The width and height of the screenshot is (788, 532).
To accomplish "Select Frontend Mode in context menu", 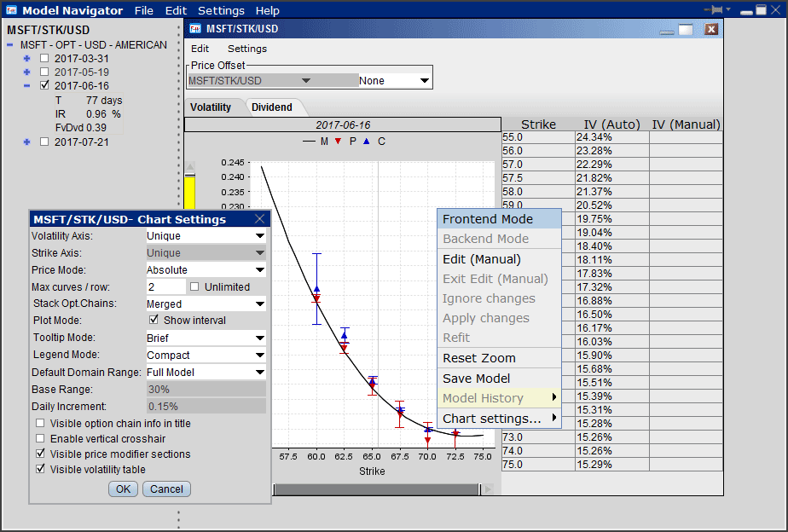I will tap(499, 219).
